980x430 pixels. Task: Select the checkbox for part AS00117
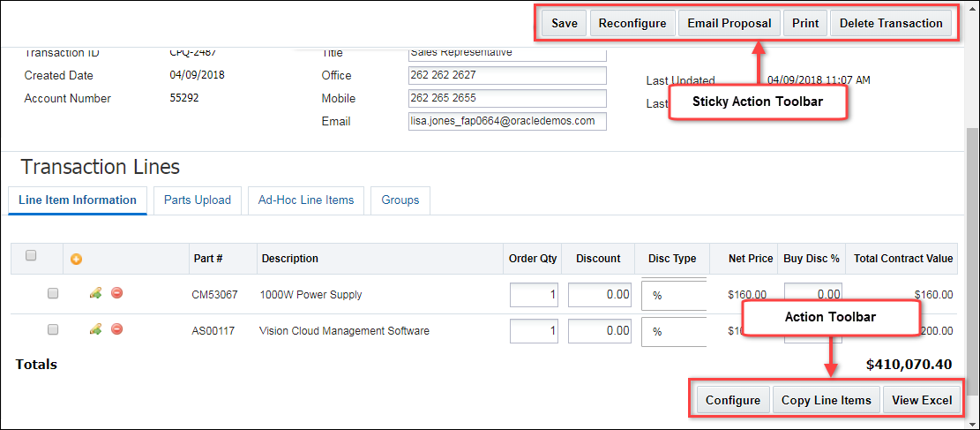(53, 329)
